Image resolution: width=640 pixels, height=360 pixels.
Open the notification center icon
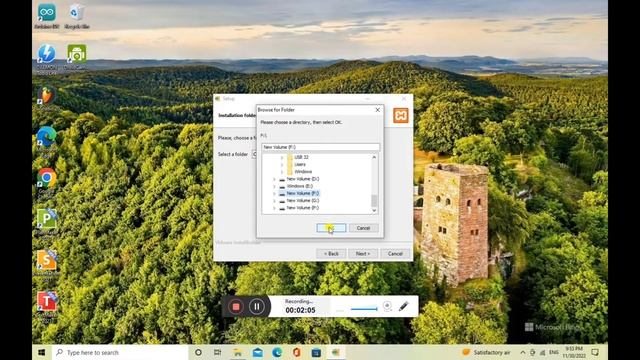pos(596,352)
